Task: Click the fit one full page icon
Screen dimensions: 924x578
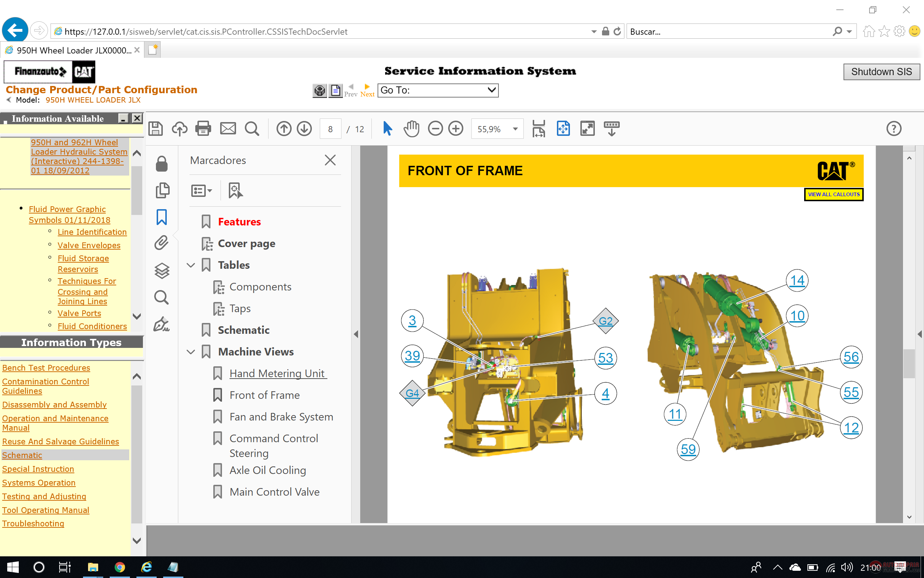Action: (563, 129)
